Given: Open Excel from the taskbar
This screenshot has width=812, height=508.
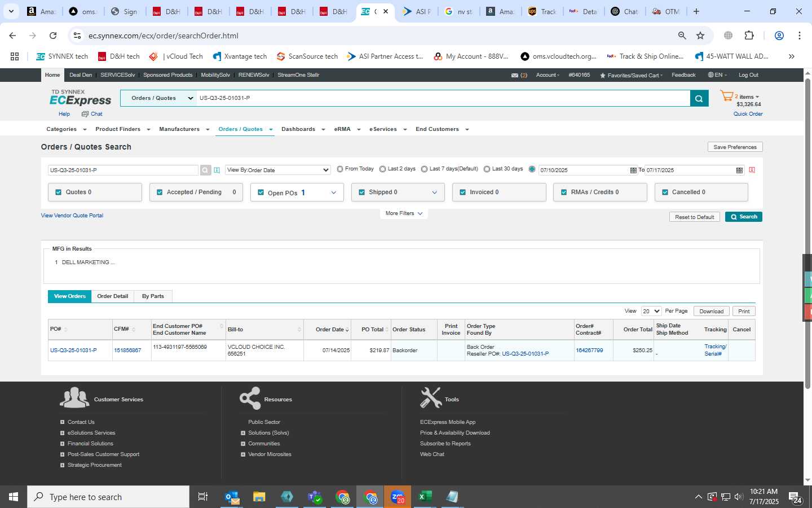Looking at the screenshot, I should tap(425, 497).
